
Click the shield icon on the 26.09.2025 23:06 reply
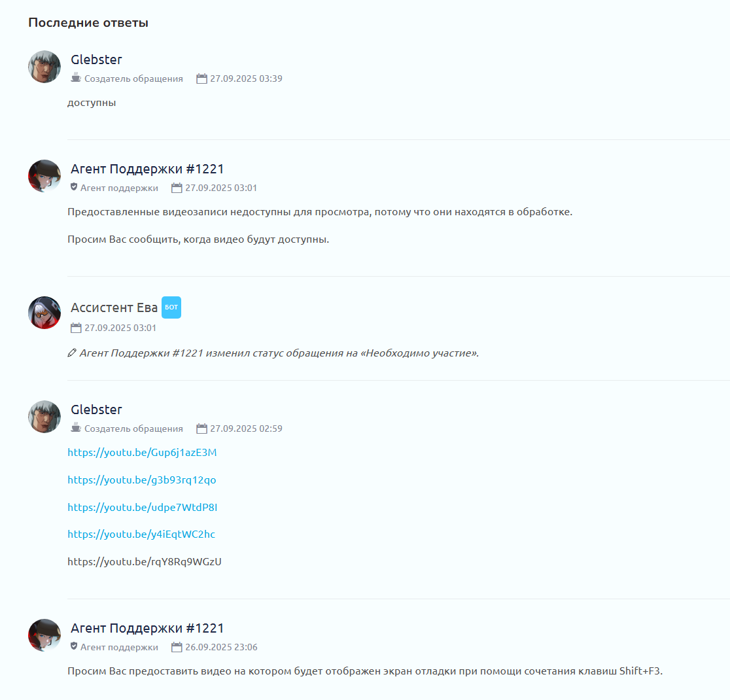tap(73, 646)
